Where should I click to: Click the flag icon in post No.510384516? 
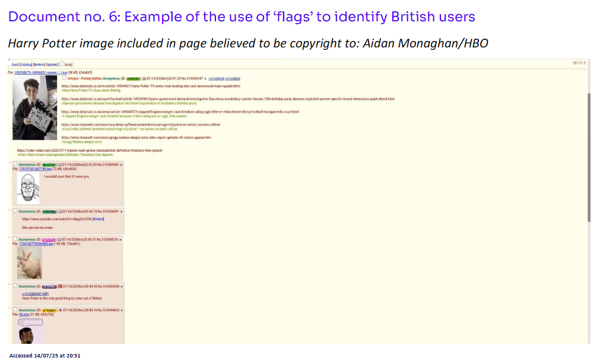coord(59,240)
